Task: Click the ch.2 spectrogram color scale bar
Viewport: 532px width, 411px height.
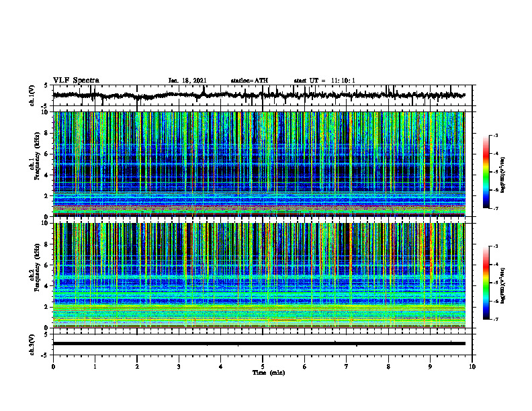Action: coord(486,283)
